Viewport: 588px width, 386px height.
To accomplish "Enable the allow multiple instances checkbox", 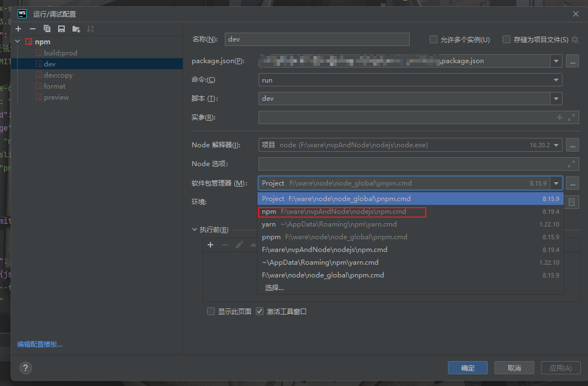I will (x=433, y=39).
